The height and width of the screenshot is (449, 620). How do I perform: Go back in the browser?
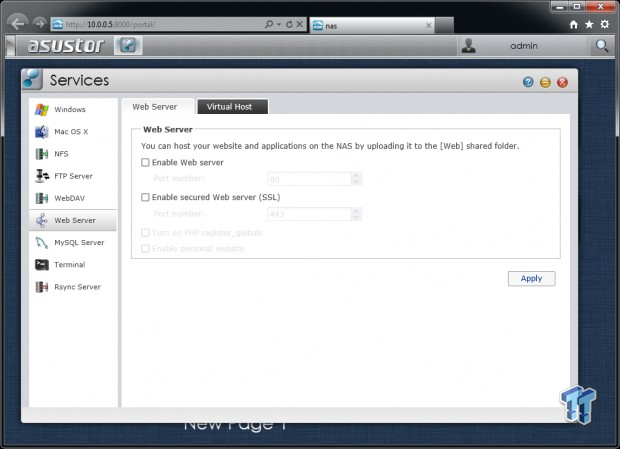(17, 23)
